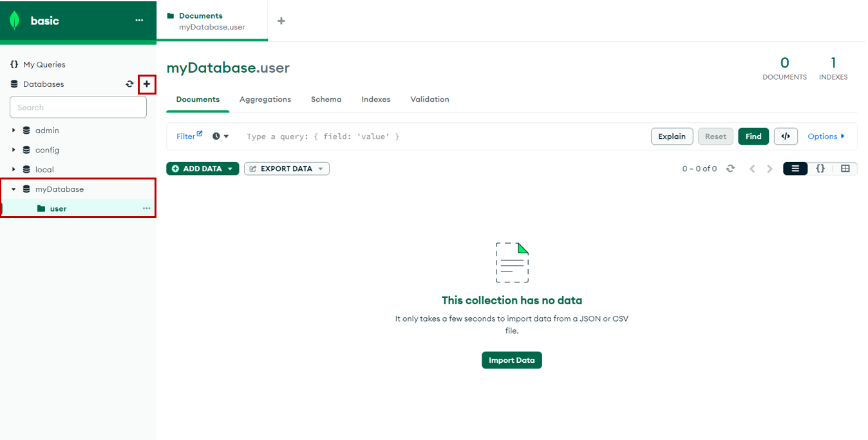Viewport: 868px width, 440px height.
Task: Switch to the Documents tab
Action: (198, 99)
